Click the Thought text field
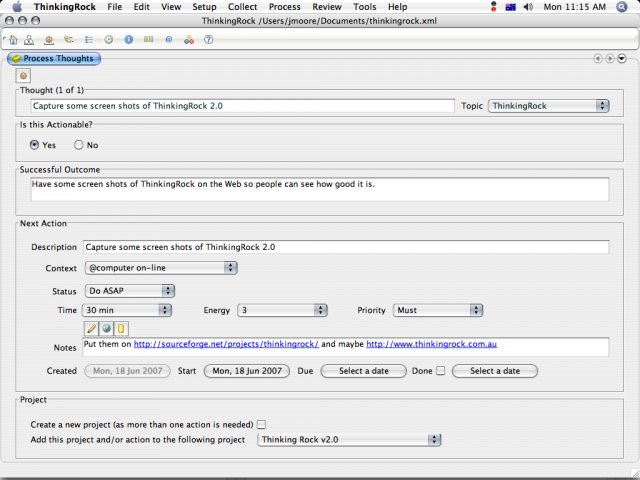Viewport: 640px width, 480px height. point(242,106)
